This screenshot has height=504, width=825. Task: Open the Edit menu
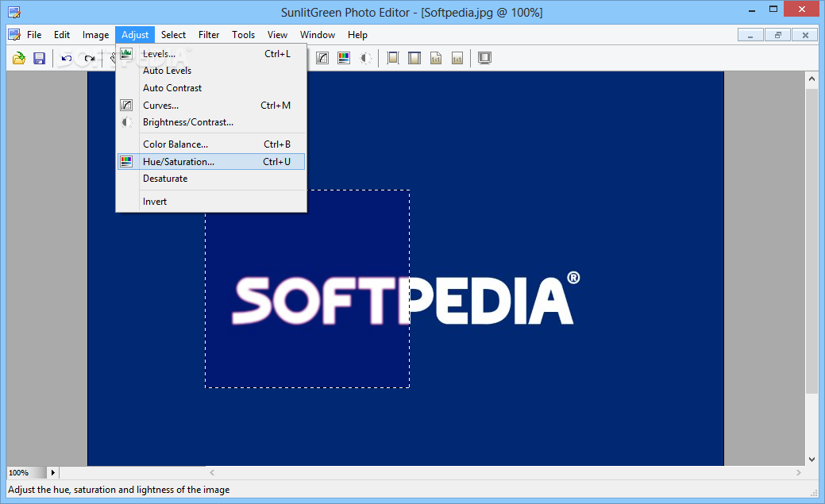click(62, 35)
